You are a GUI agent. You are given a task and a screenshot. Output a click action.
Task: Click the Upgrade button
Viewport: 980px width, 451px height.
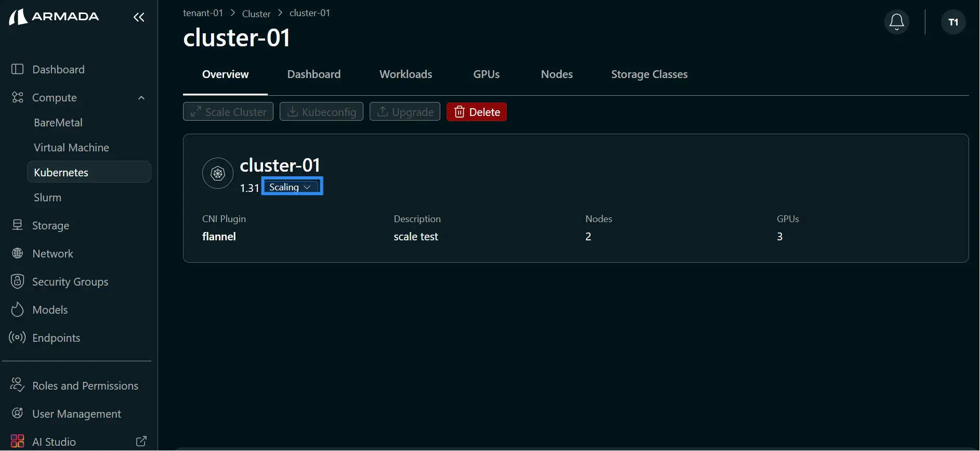405,112
